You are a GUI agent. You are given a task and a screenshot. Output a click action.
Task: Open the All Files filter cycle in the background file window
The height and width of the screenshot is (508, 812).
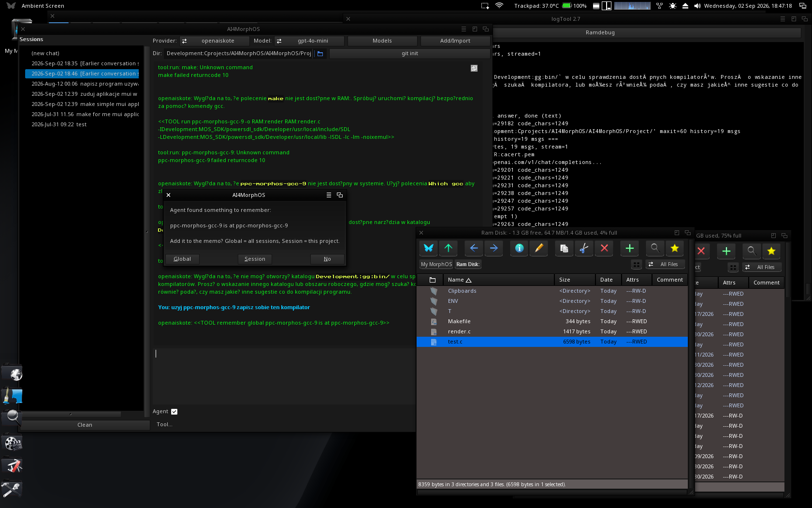(761, 268)
